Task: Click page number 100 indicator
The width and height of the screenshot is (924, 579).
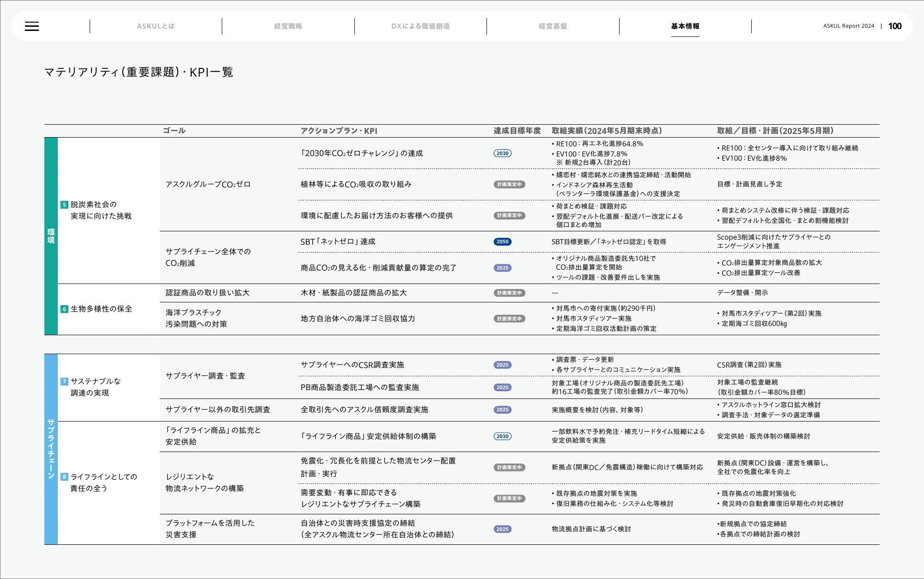Action: coord(894,26)
